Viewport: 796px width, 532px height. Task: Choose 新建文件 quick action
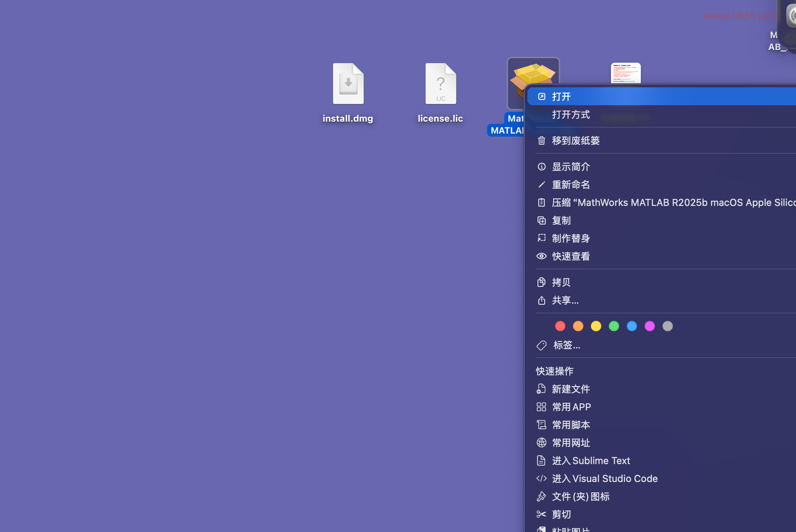(662, 389)
